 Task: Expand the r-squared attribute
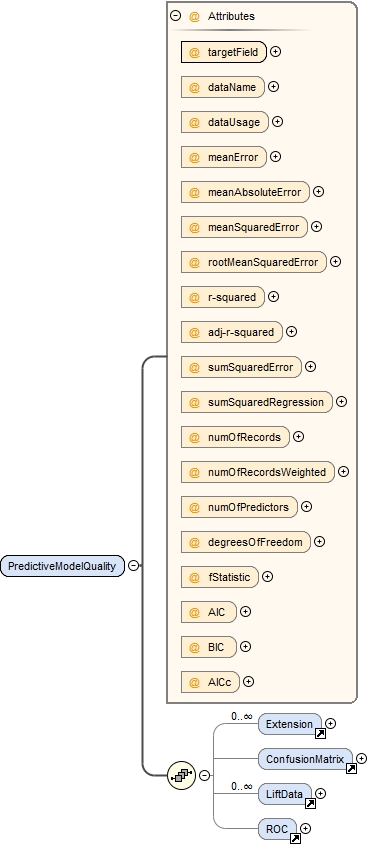273,297
